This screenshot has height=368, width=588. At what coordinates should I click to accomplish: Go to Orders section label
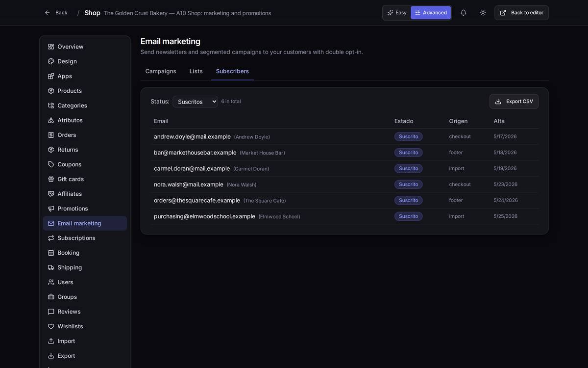coord(67,135)
